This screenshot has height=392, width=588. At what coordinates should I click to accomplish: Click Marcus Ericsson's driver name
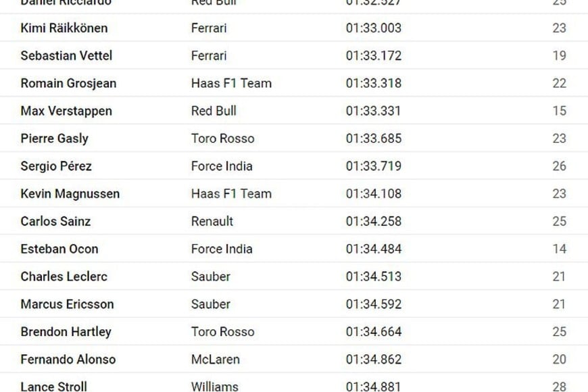pyautogui.click(x=67, y=304)
